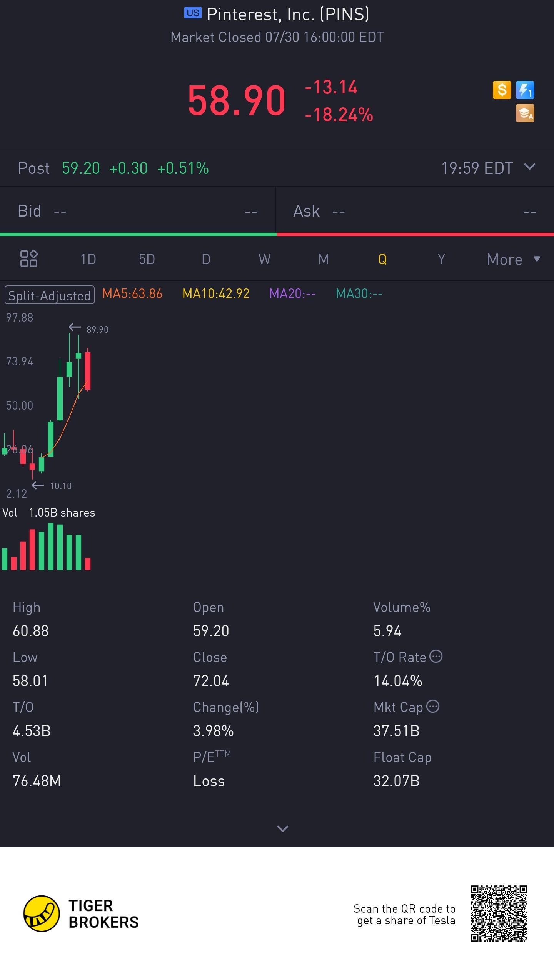Viewport: 554px width, 980px height.
Task: Tap the yellow dollar sign icon
Action: pos(502,90)
